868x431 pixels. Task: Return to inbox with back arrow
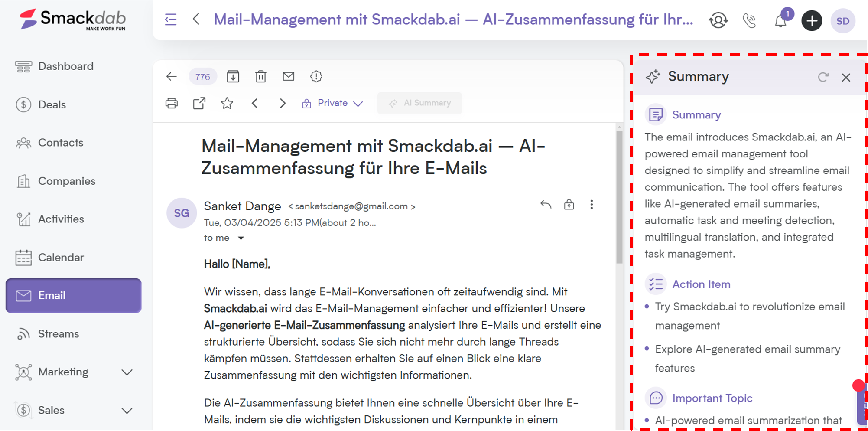[x=172, y=77]
